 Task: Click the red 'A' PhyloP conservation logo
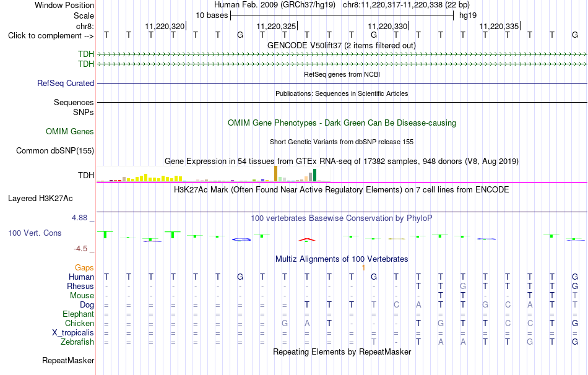(307, 239)
